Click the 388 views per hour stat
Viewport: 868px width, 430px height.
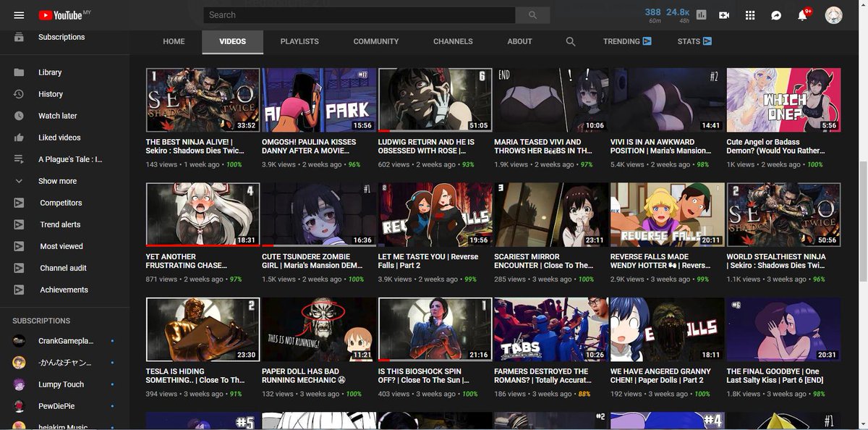(653, 15)
